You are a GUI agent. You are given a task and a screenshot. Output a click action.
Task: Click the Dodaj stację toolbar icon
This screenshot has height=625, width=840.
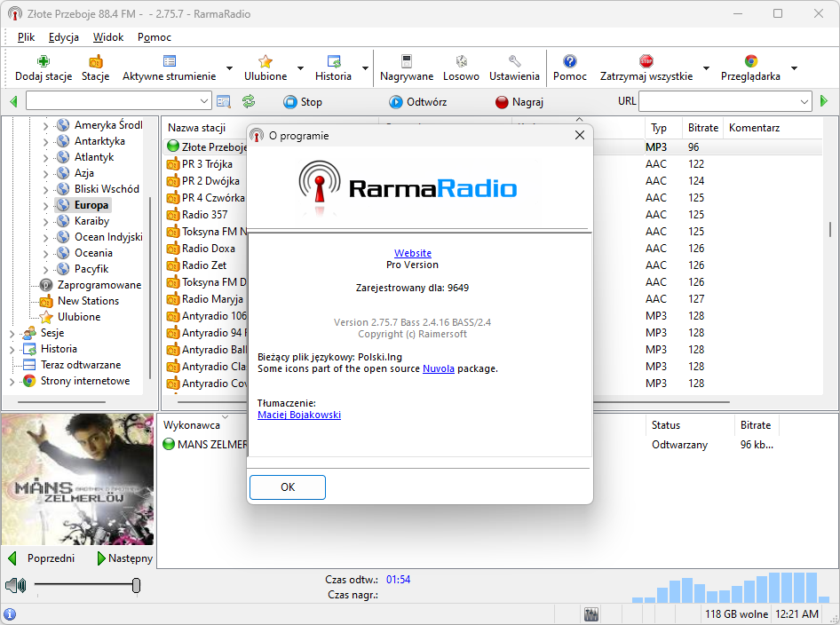coord(43,61)
